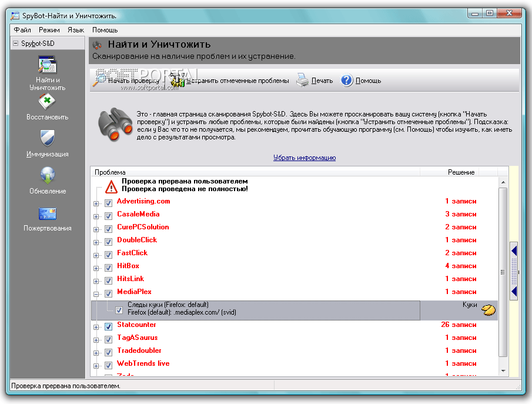The image size is (532, 404).
Task: Uncheck the DoubleClick checkbox
Action: [108, 242]
